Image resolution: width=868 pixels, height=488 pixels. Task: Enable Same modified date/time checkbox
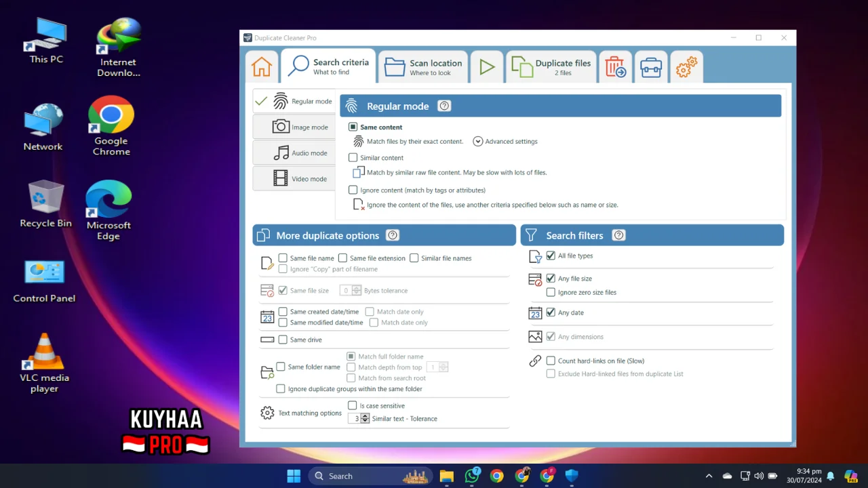point(283,323)
